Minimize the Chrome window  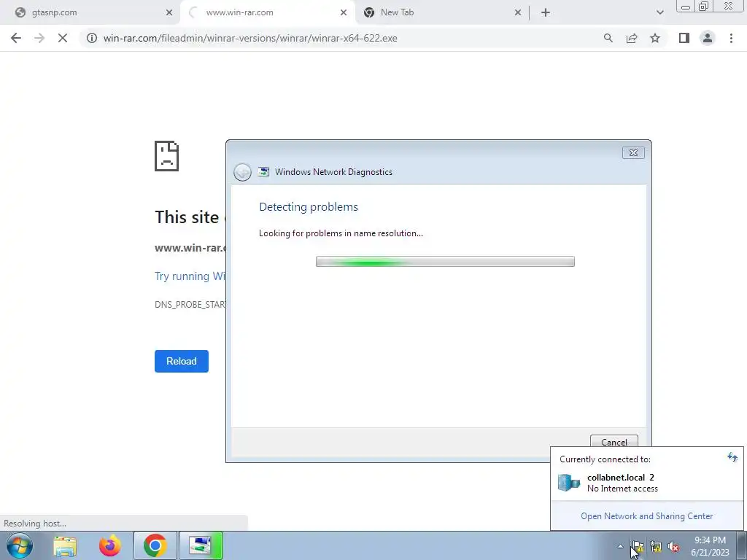click(x=686, y=6)
